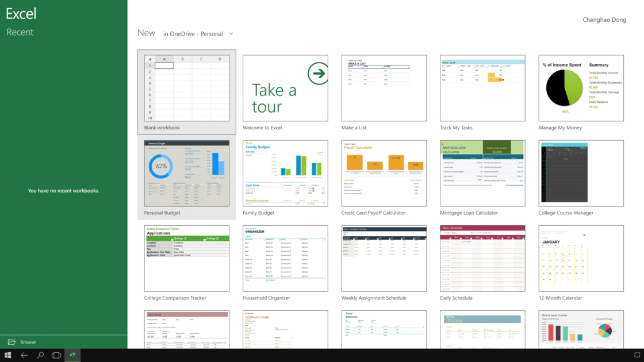Open the 12-Month Calendar template
This screenshot has height=362, width=644.
[581, 259]
